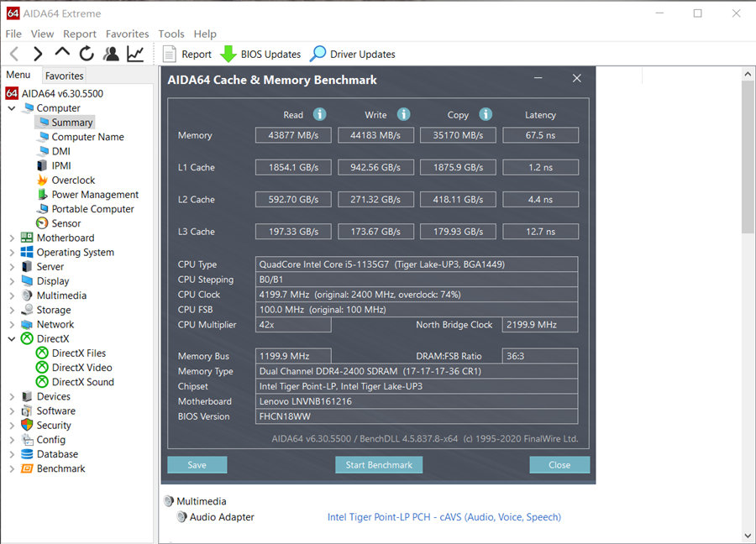Select DirectX Video tree item
The height and width of the screenshot is (544, 756).
(74, 368)
